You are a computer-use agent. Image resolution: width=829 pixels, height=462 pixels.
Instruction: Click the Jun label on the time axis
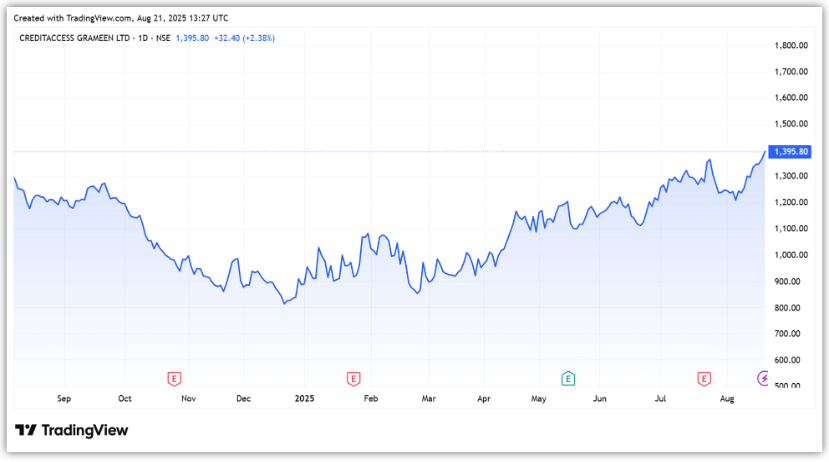[600, 399]
